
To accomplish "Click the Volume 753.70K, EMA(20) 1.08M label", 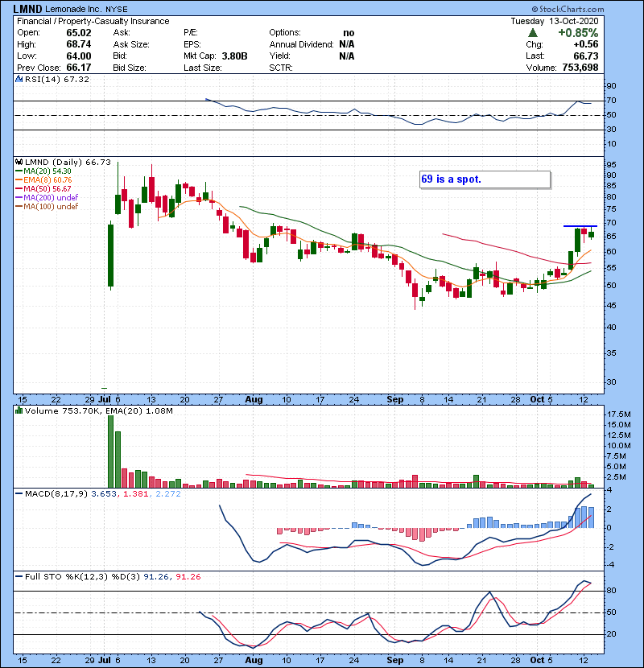I will click(98, 411).
